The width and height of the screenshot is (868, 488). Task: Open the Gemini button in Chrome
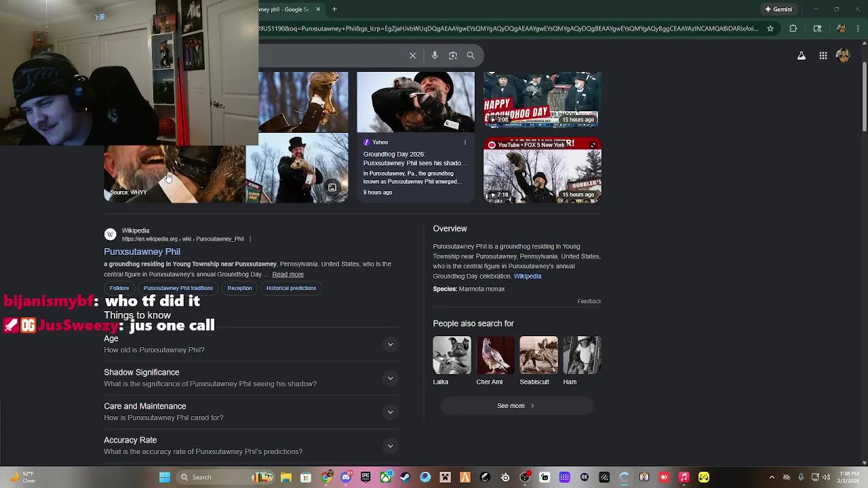(779, 9)
